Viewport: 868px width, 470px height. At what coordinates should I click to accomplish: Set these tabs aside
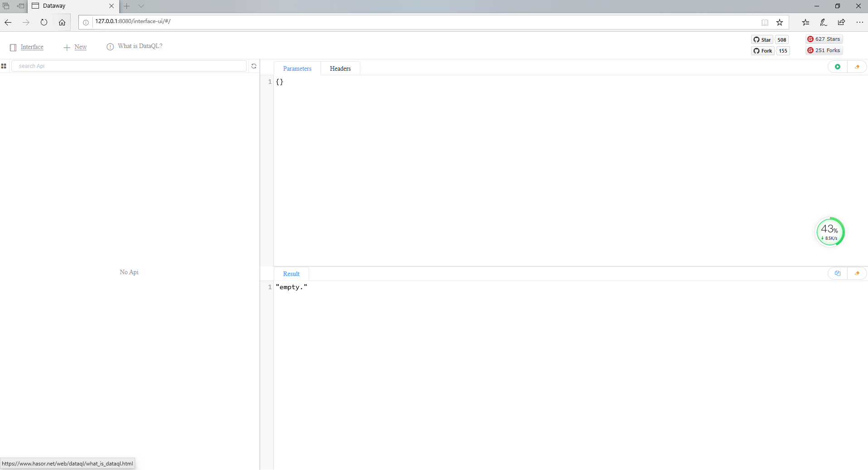click(20, 6)
